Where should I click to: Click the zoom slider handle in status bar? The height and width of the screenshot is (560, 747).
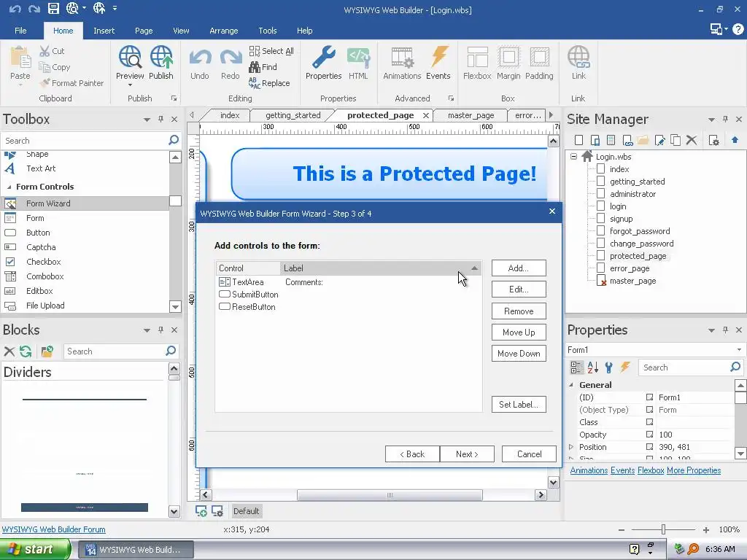point(663,529)
